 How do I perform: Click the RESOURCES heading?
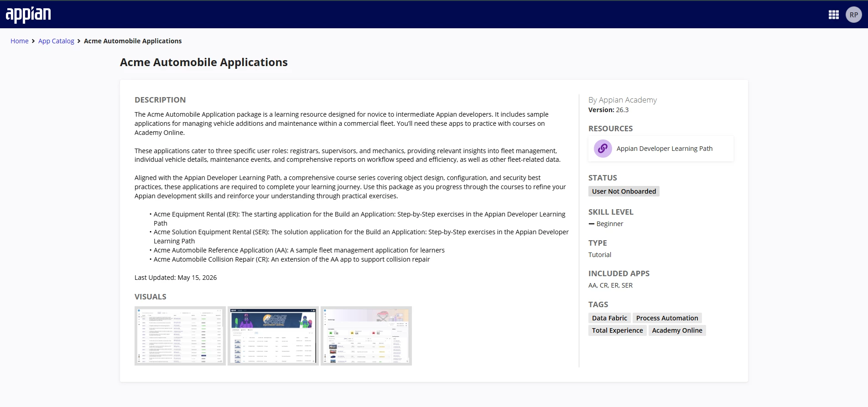tap(611, 129)
